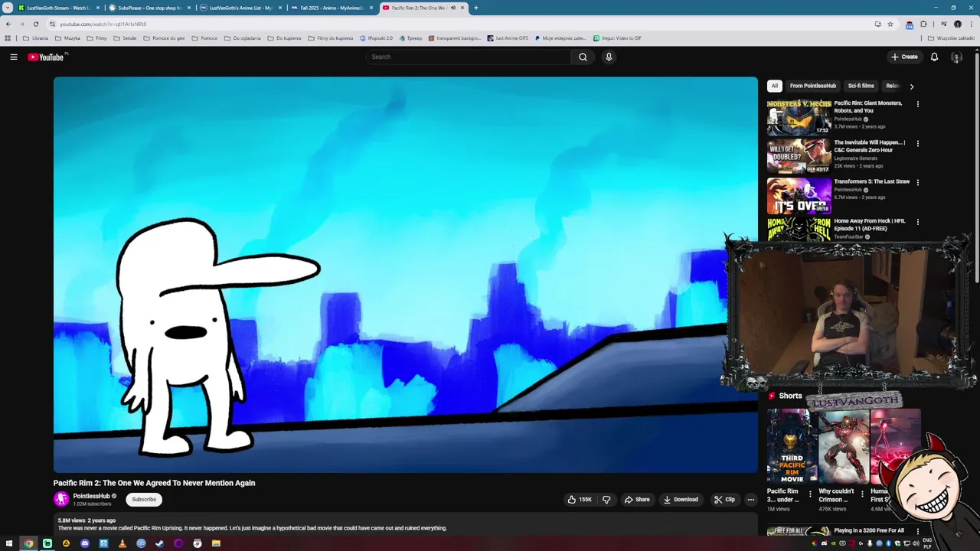Screen dimensions: 980x551
Task: Dislike the video with thumbs-down icon
Action: pyautogui.click(x=606, y=500)
